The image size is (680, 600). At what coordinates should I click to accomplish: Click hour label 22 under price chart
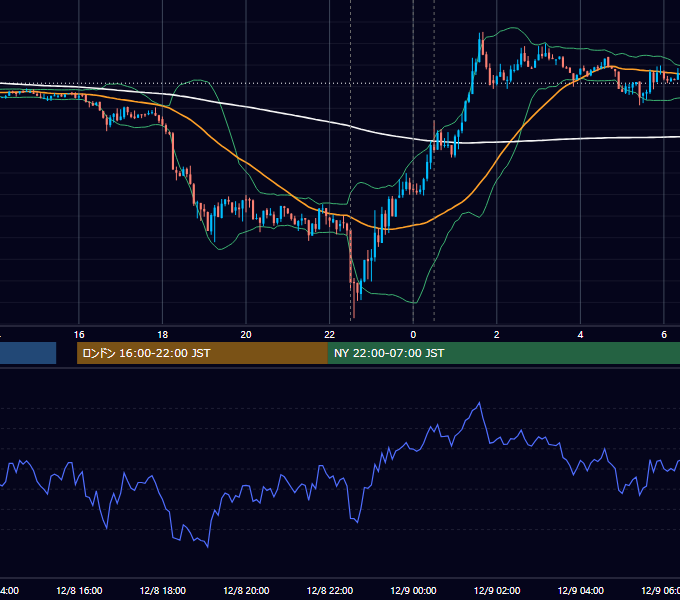330,335
